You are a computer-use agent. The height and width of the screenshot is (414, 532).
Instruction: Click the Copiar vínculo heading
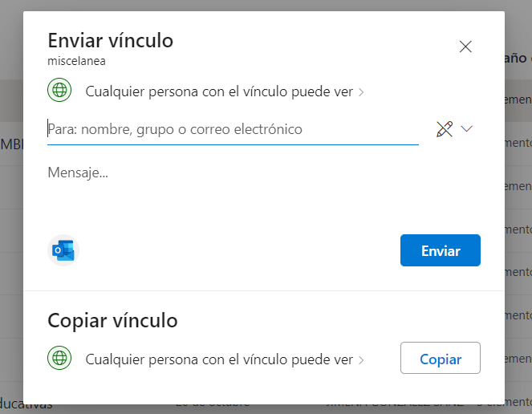coord(112,320)
